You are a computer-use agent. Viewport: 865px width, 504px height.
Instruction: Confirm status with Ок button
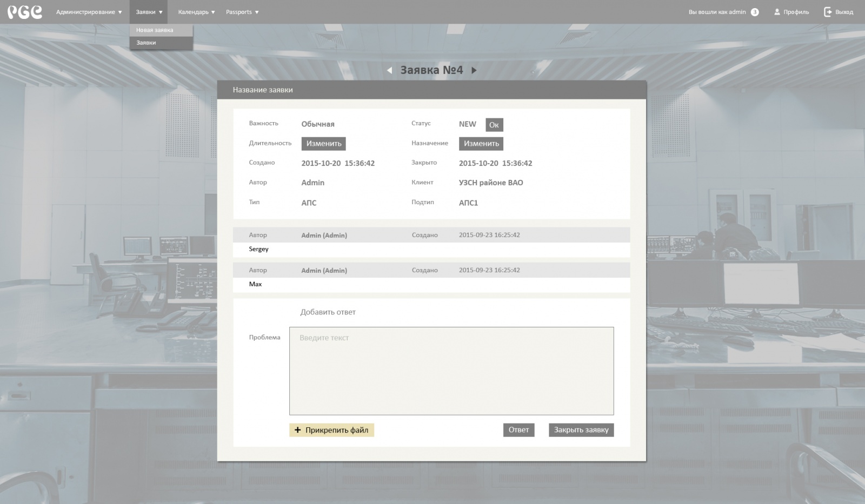[x=494, y=125]
